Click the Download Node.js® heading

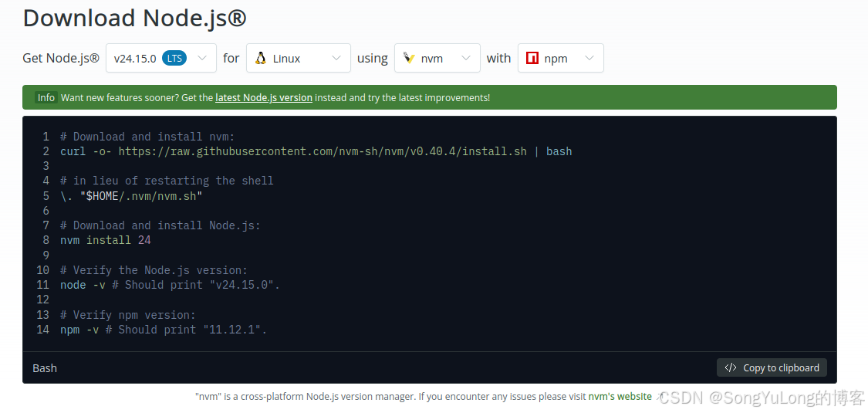pyautogui.click(x=134, y=19)
